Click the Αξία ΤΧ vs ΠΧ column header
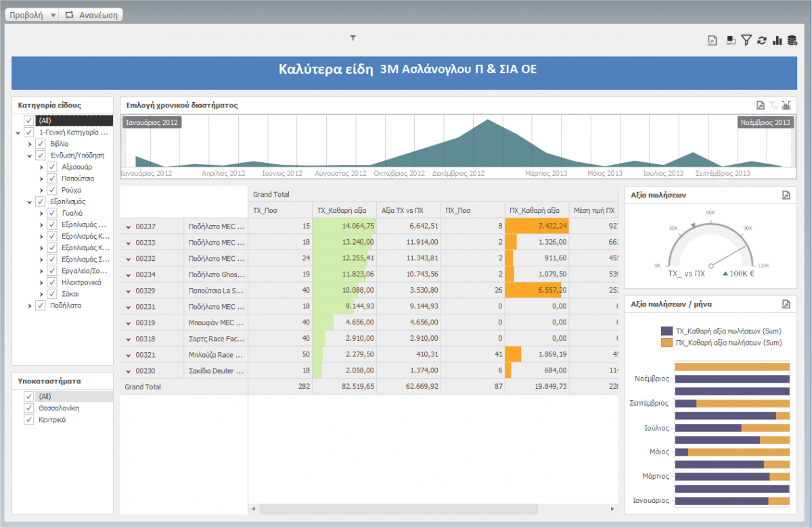The width and height of the screenshot is (812, 528). tap(408, 210)
